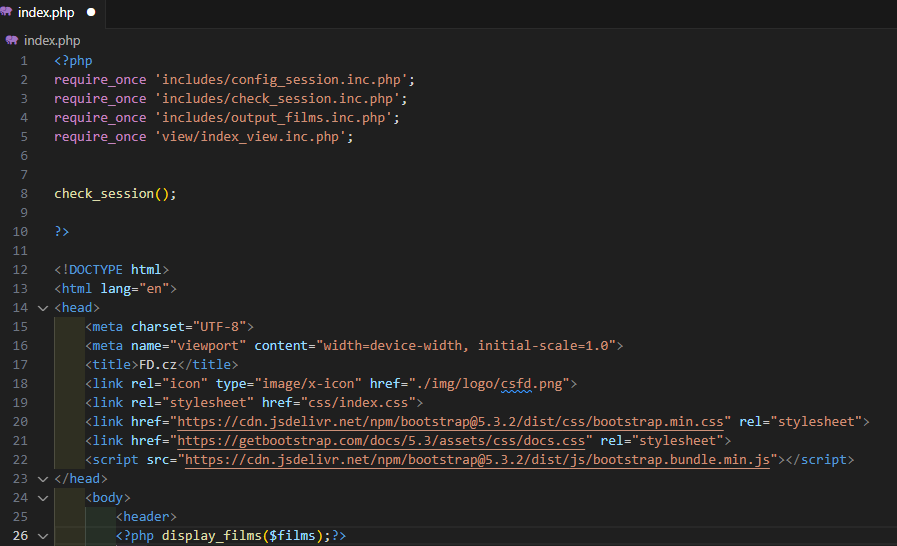Screen dimensions: 897x546
Task: Toggle the fold chevron on line 23
Action: [42, 479]
